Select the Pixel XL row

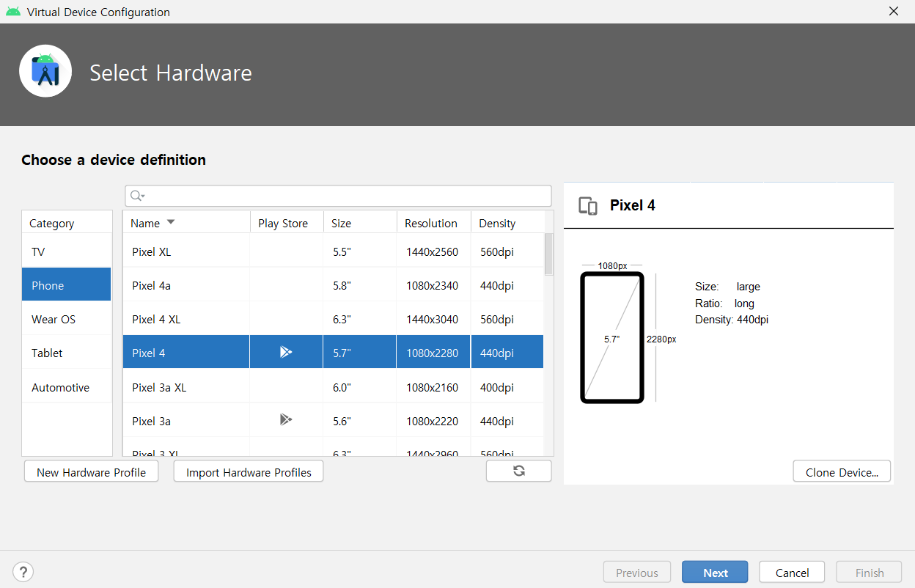[333, 251]
